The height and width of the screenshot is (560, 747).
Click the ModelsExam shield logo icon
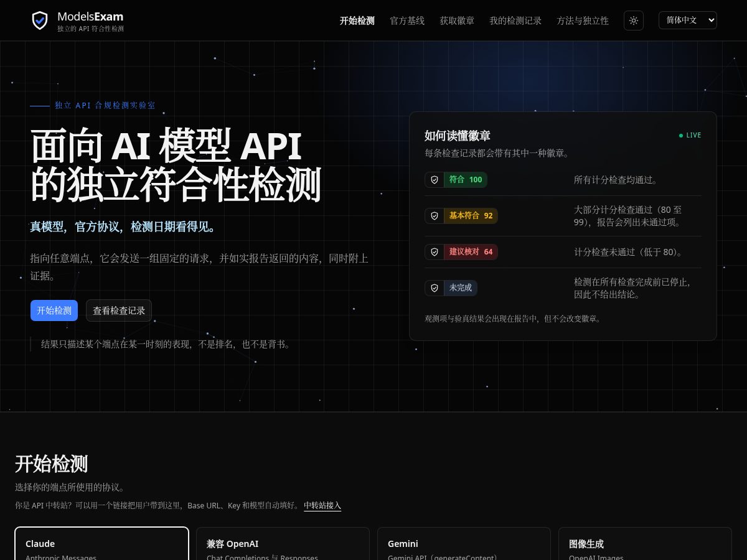pyautogui.click(x=40, y=21)
